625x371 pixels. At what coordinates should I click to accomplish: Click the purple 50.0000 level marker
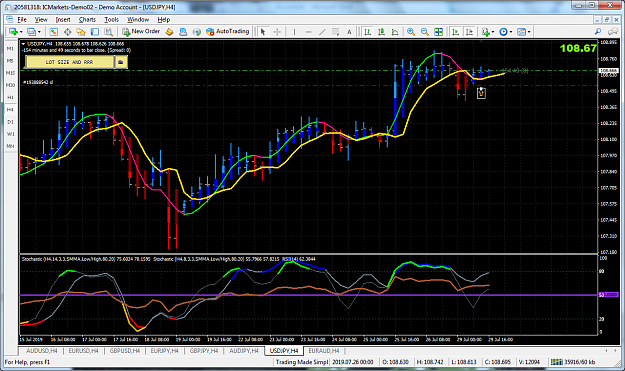tap(608, 295)
